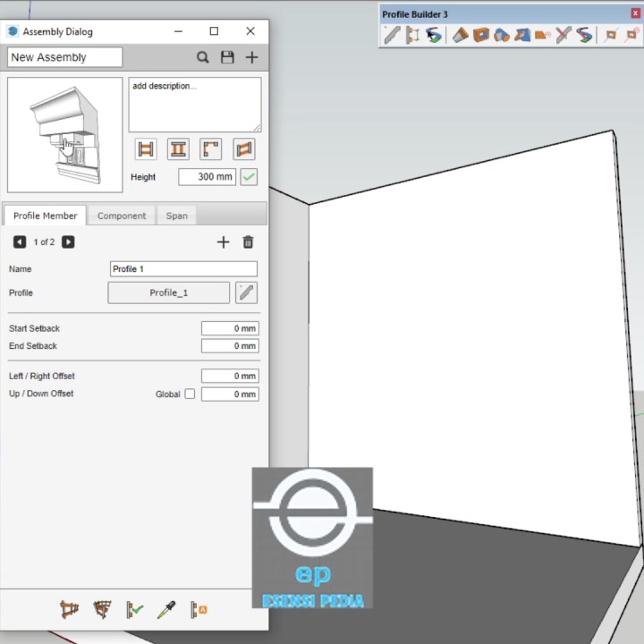Maximize the Assembly Dialog window
Image resolution: width=644 pixels, height=644 pixels.
[214, 31]
